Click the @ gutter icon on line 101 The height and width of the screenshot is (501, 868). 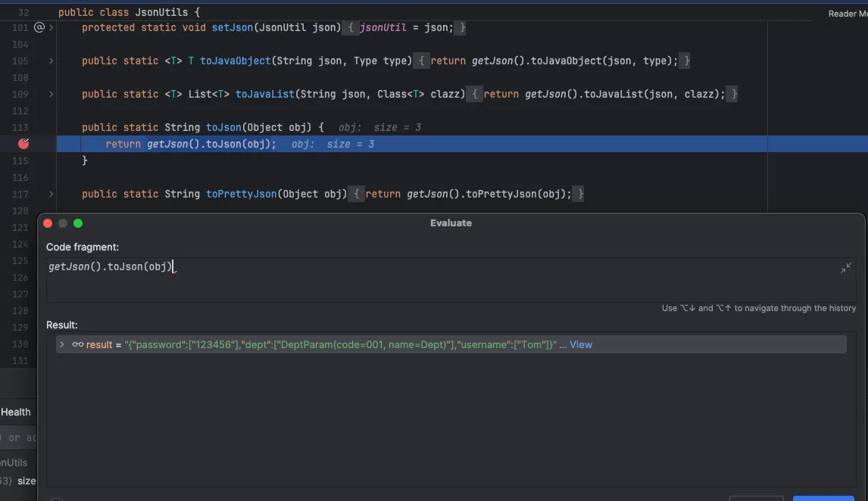tap(39, 27)
